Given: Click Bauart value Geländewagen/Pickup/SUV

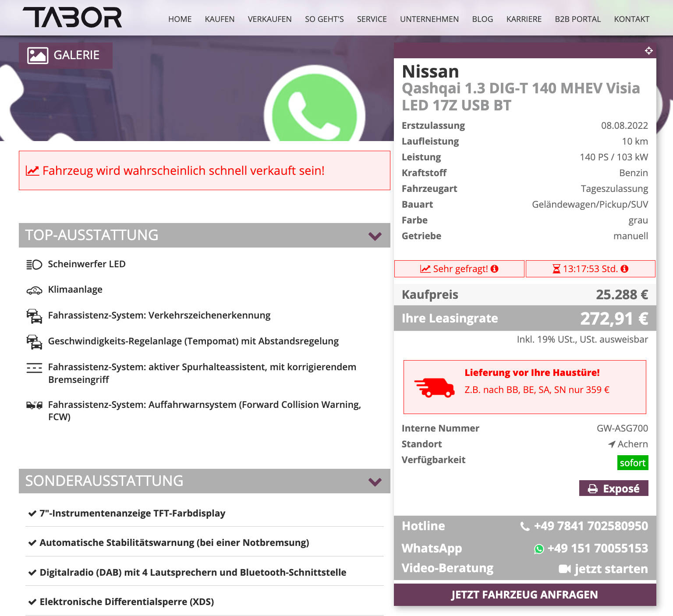Looking at the screenshot, I should pos(590,205).
